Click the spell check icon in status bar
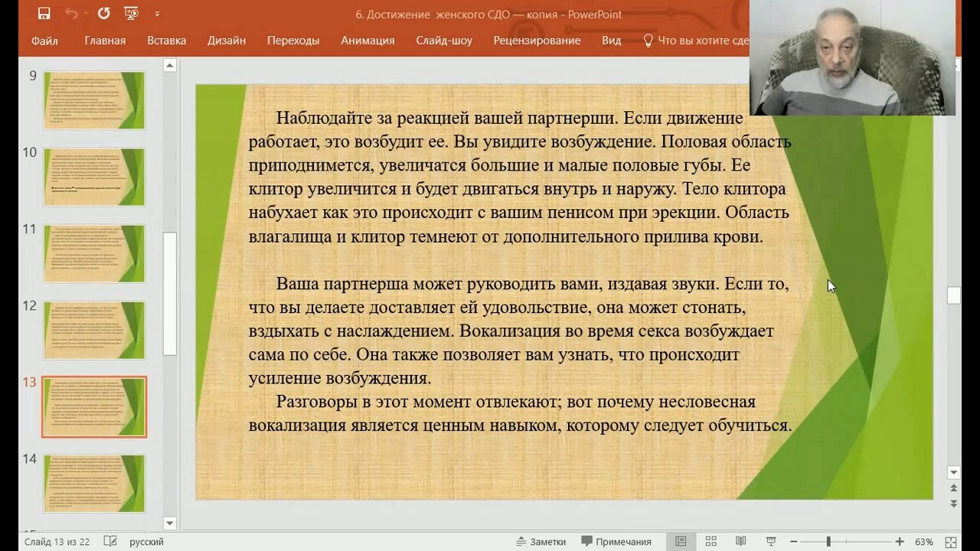 110,542
